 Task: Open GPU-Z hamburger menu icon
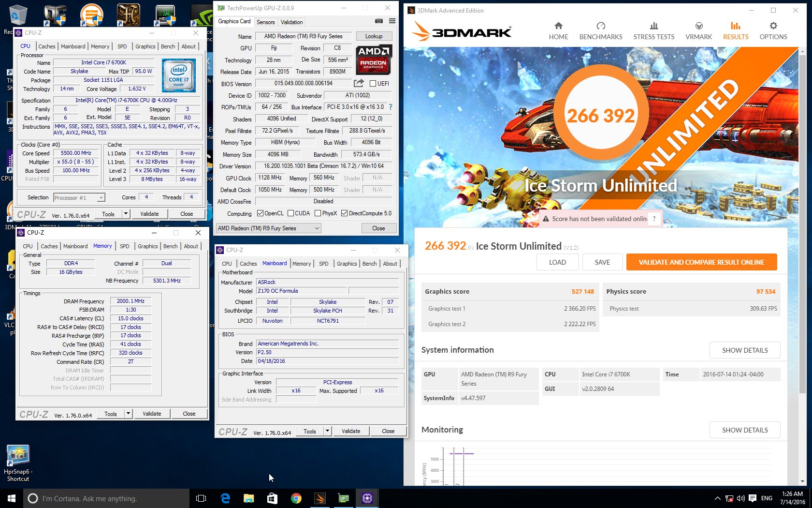(x=392, y=21)
